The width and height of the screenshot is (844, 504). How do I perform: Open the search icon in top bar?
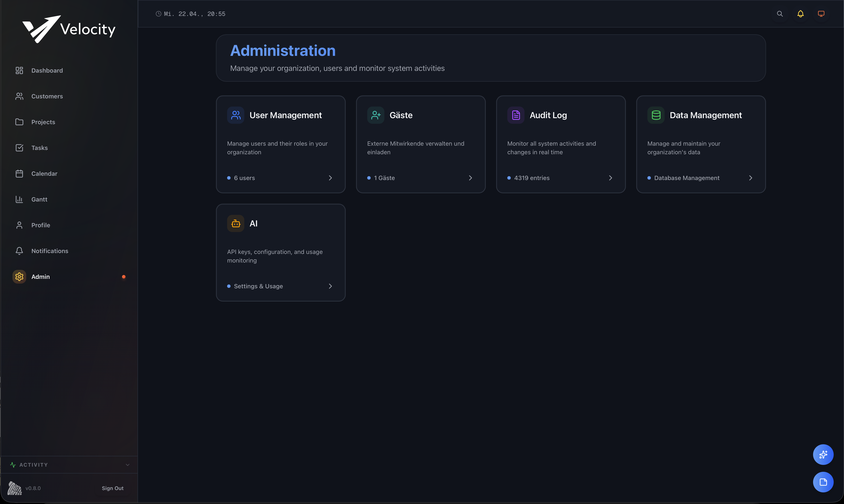[780, 14]
